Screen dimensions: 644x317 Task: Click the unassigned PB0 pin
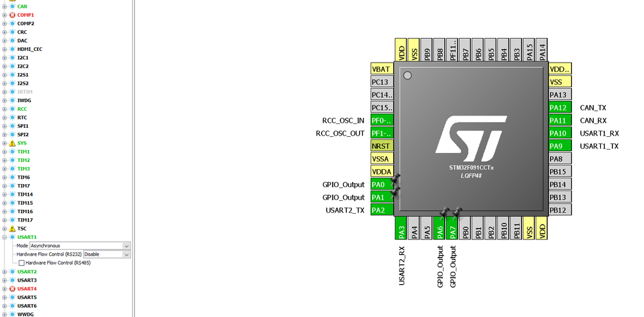pyautogui.click(x=465, y=228)
